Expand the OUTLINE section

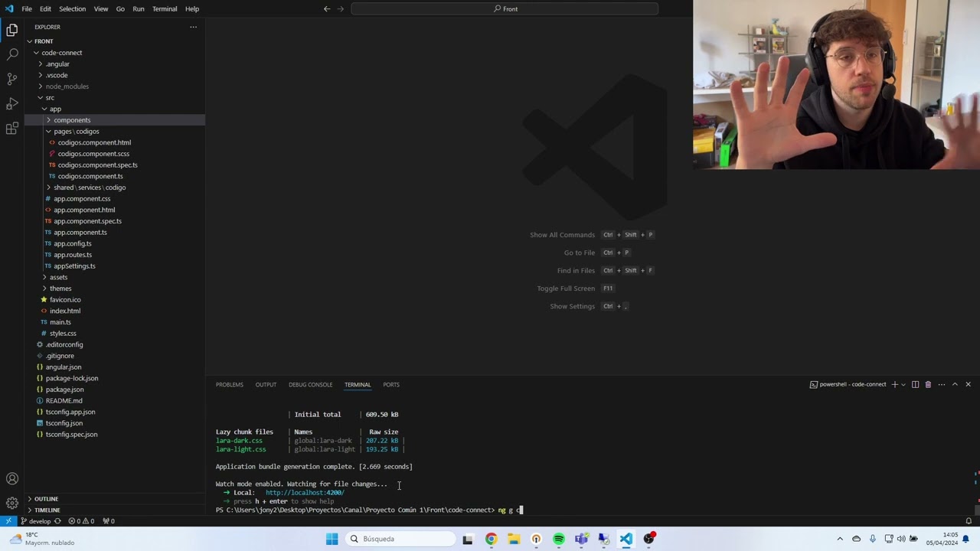click(115, 499)
